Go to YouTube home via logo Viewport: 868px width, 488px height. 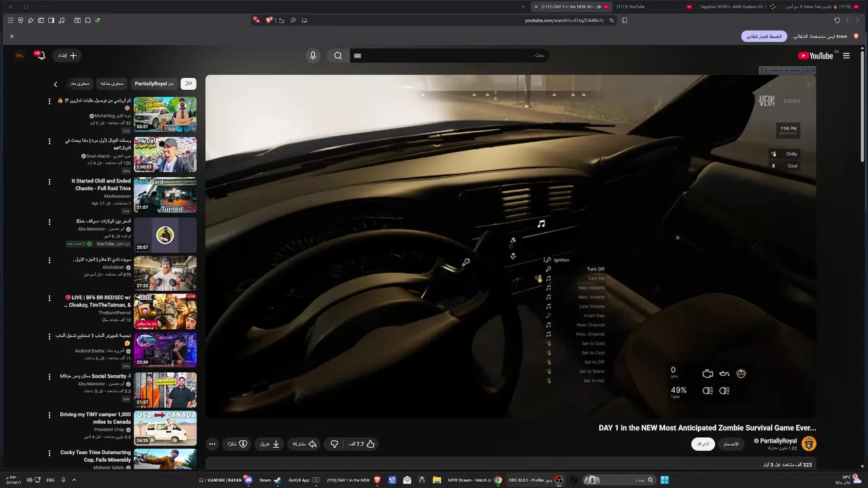815,56
